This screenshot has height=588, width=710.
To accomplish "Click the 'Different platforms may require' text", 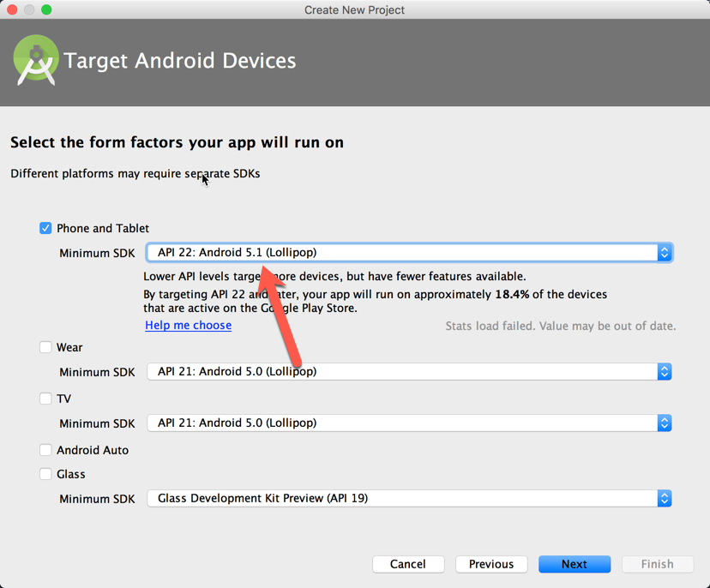I will pyautogui.click(x=135, y=173).
